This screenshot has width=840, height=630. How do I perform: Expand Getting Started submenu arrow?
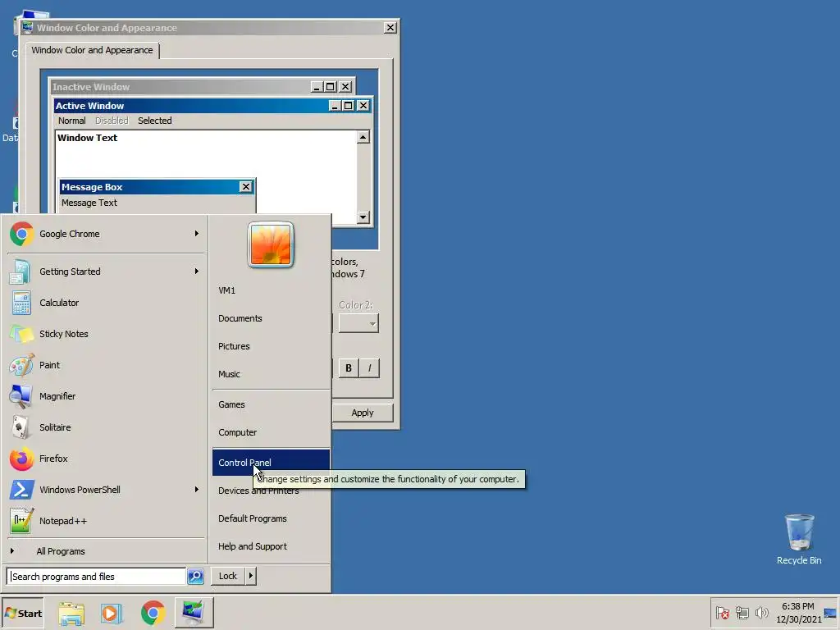pos(197,271)
